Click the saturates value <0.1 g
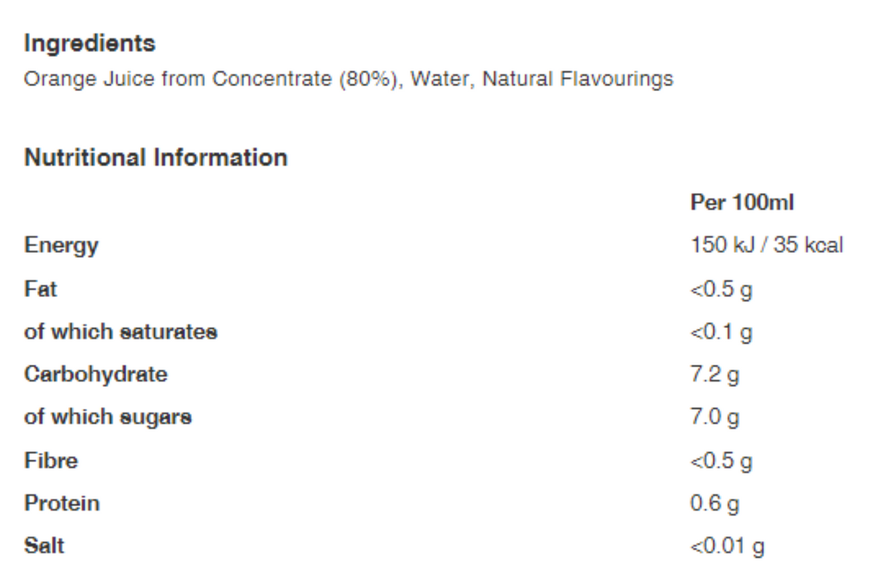This screenshot has height=588, width=883. (x=721, y=332)
